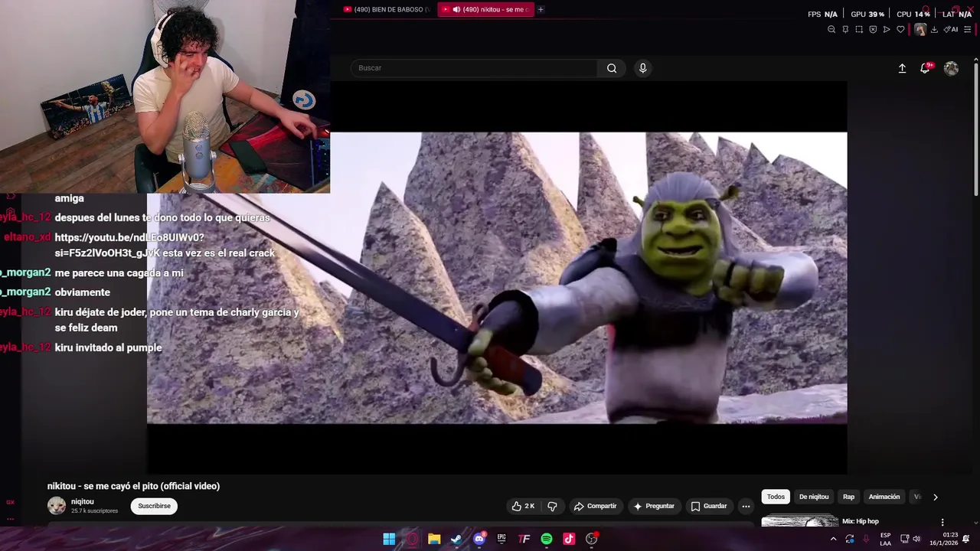Open YouTube notifications bell

click(925, 68)
